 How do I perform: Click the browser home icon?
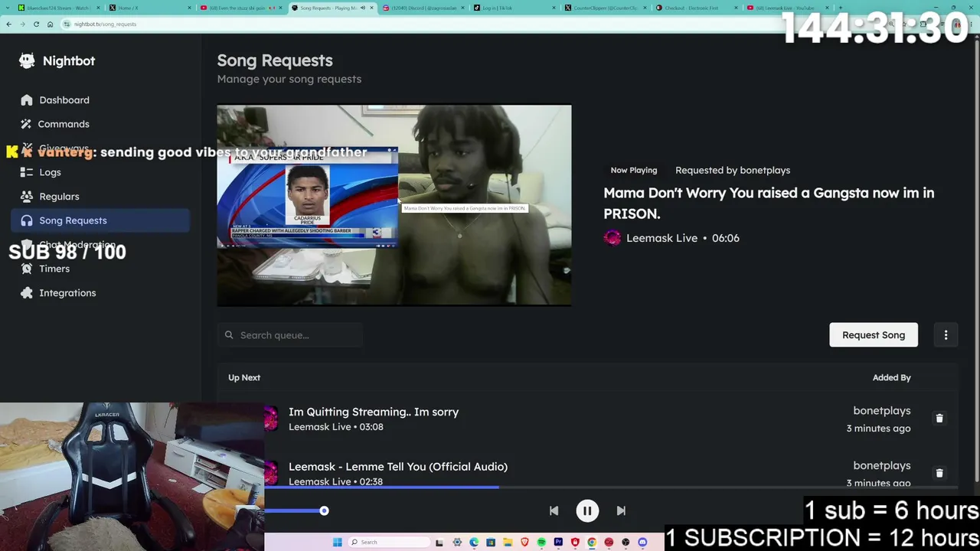[50, 24]
